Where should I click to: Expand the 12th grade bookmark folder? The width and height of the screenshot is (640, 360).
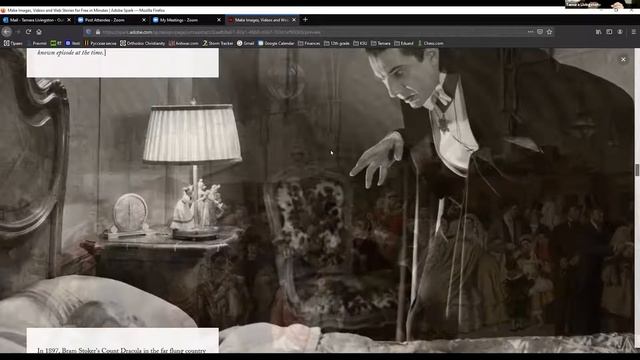click(337, 43)
